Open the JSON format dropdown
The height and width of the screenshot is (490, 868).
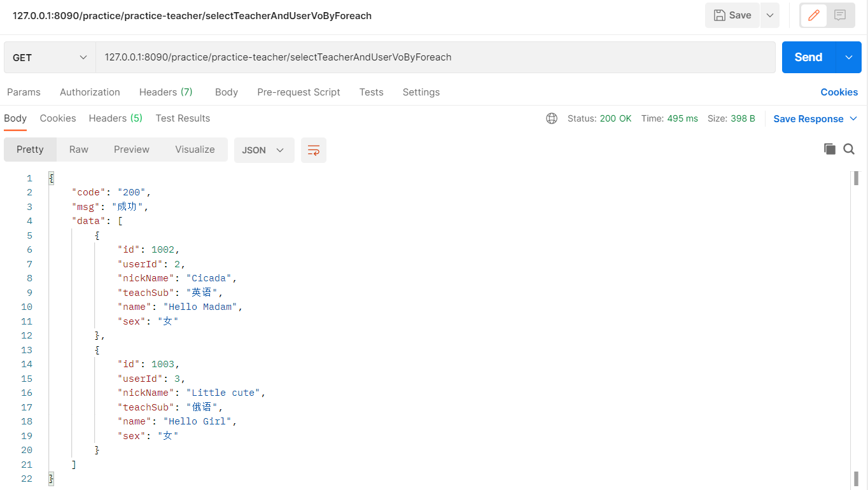(264, 150)
